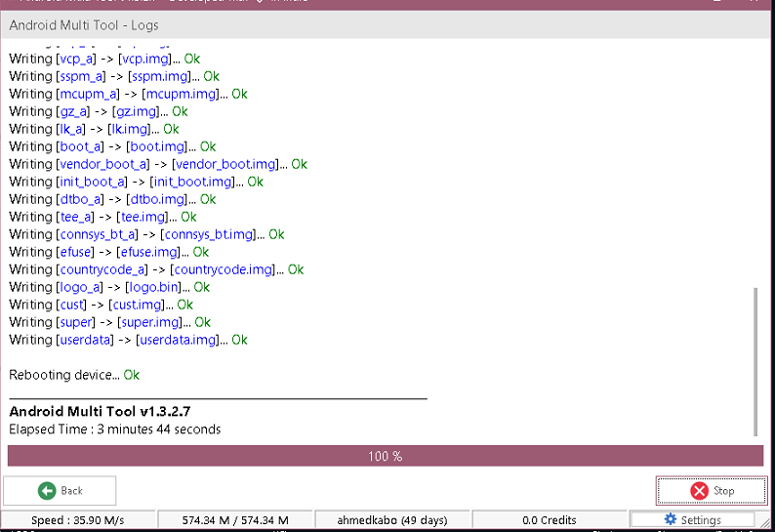This screenshot has height=532, width=775.
Task: Click the Writing [countrycode_a] log line
Action: tap(156, 269)
